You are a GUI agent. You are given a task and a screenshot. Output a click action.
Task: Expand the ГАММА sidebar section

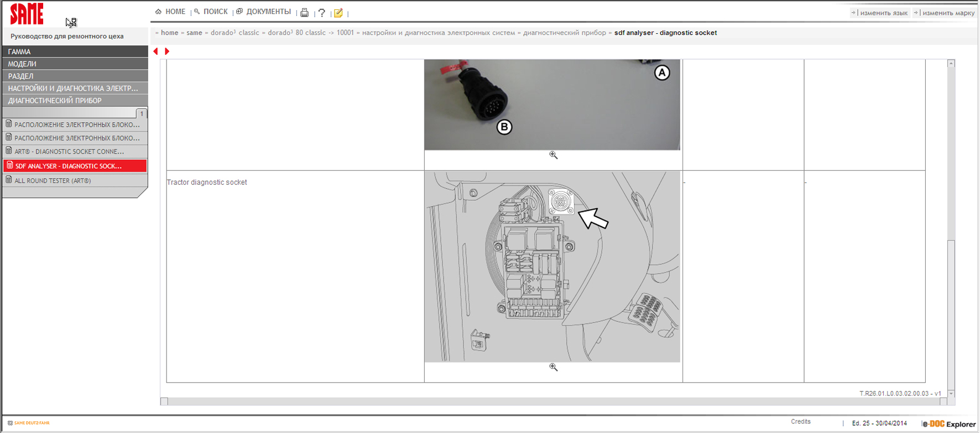pos(75,51)
